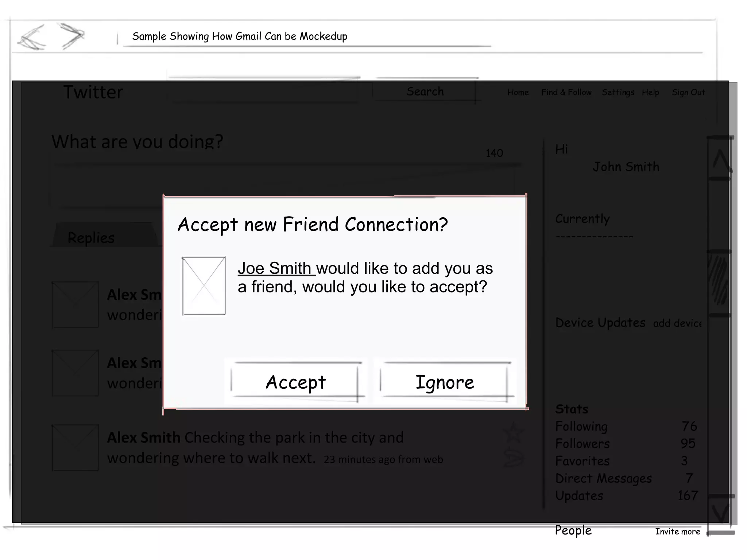The image size is (747, 560).
Task: Favorite the 'Checking the park' tweet star
Action: (514, 432)
